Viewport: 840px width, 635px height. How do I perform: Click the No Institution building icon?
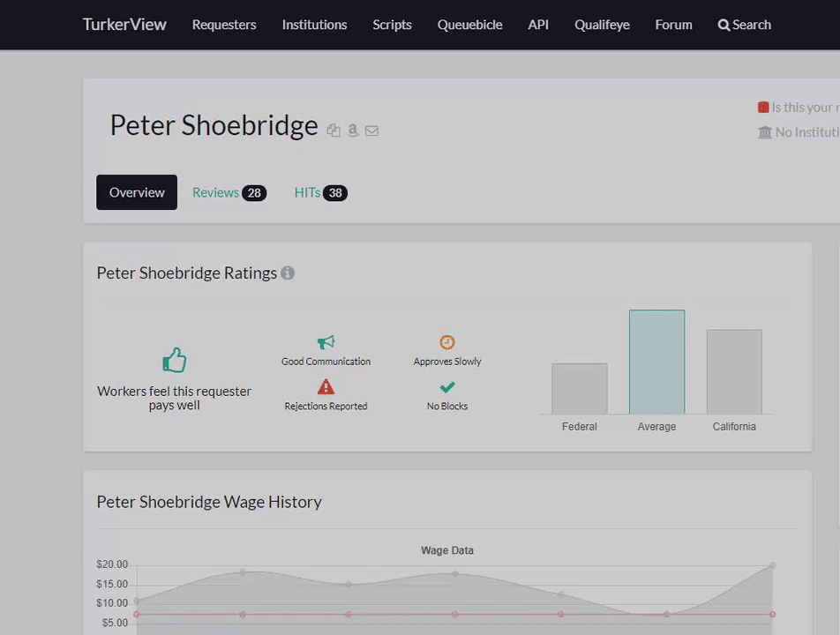coord(765,131)
